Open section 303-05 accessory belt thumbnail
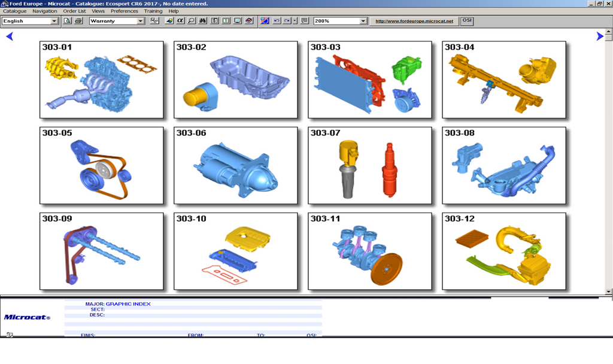Viewport: 613px width, 364px height. 102,165
